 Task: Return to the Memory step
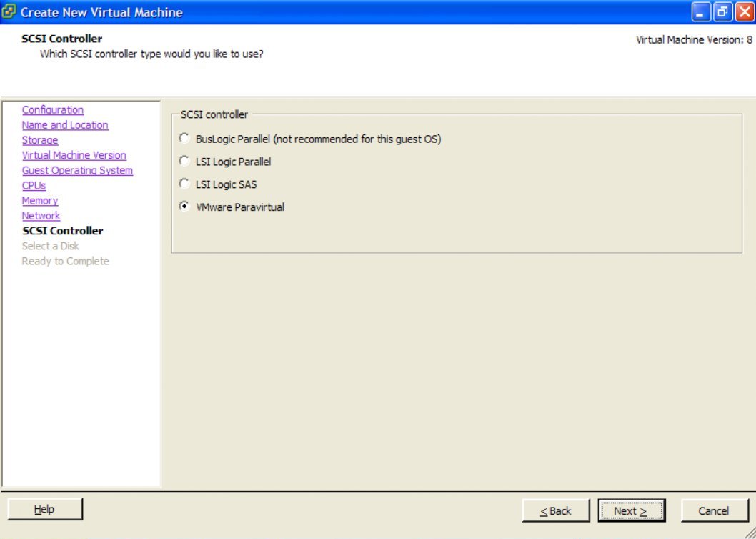tap(40, 201)
